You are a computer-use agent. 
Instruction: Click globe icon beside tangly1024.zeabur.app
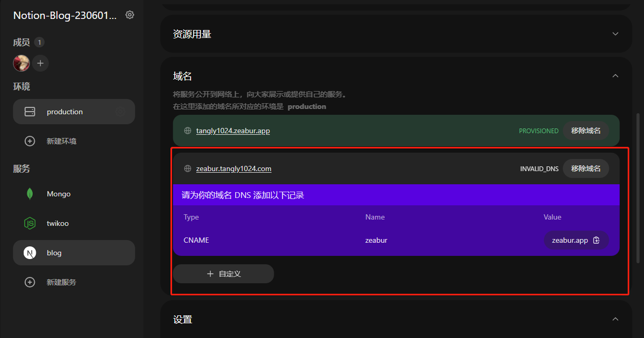(x=188, y=131)
